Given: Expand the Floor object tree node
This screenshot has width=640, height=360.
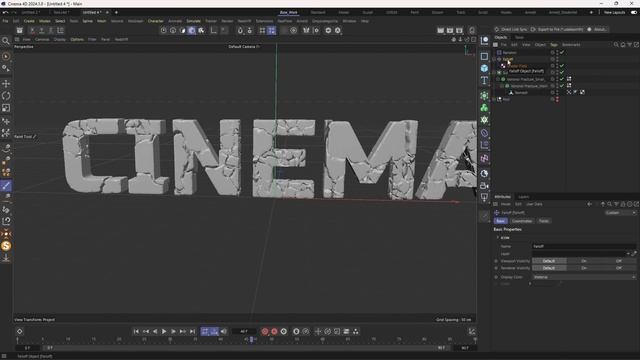Looking at the screenshot, I should (x=494, y=99).
